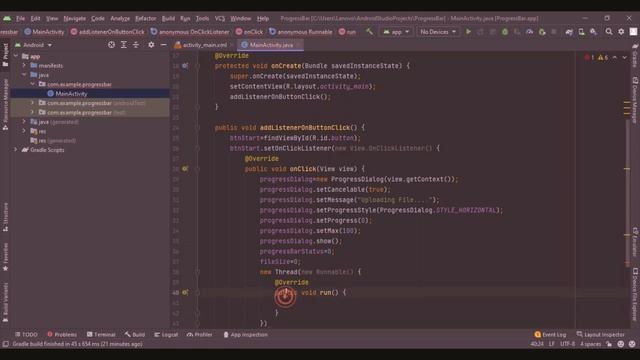Open the Problems tool window
Viewport: 640px width, 360px height.
62,334
